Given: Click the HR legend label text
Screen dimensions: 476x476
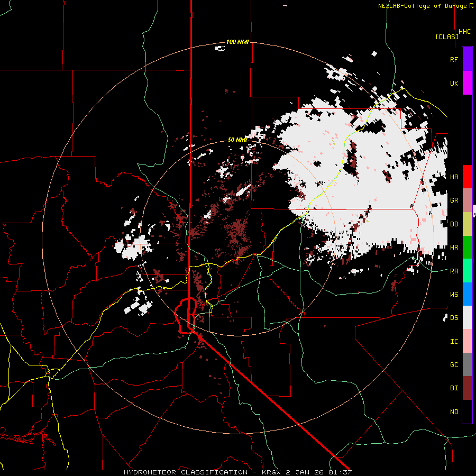Looking at the screenshot, I should (x=454, y=248).
